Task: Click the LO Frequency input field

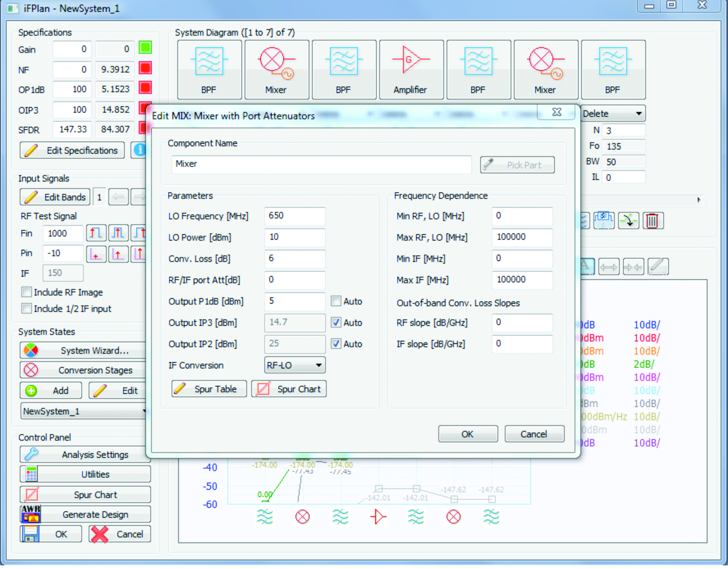Action: pos(295,216)
